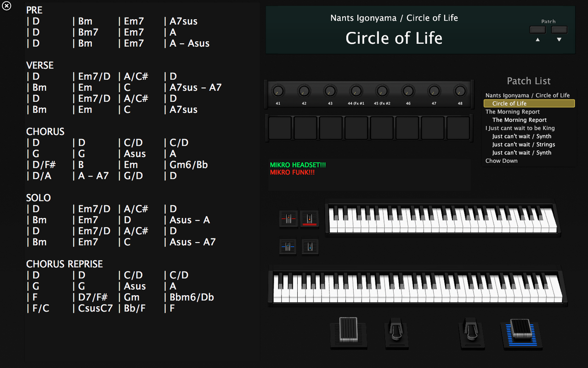Click the Bb/F chord
Image resolution: width=588 pixels, height=368 pixels.
click(135, 308)
